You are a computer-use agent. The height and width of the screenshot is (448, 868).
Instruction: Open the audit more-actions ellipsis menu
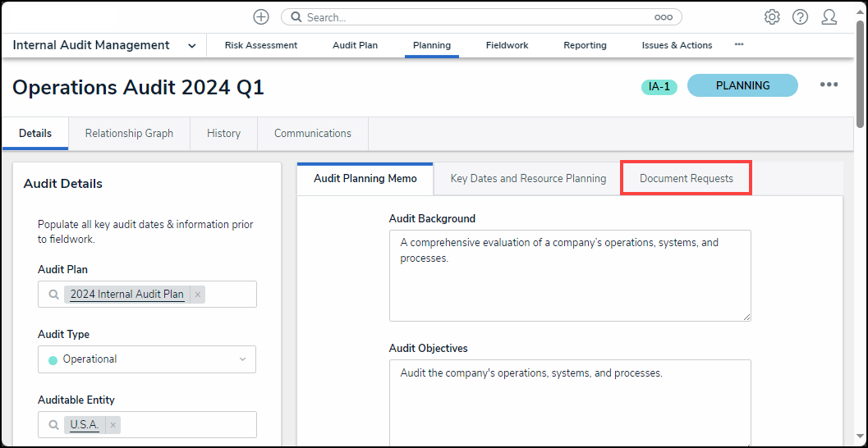click(x=829, y=85)
